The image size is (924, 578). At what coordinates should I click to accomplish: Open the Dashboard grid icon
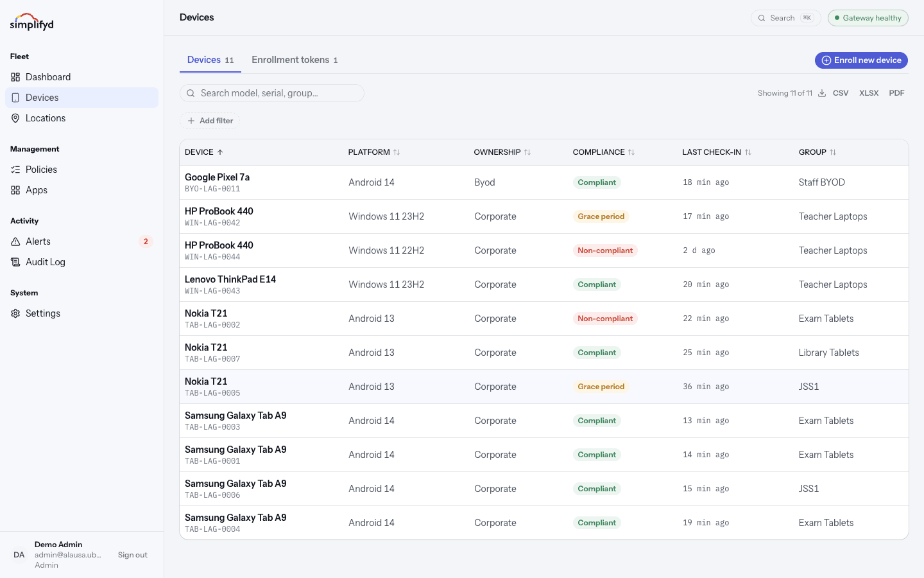tap(15, 77)
